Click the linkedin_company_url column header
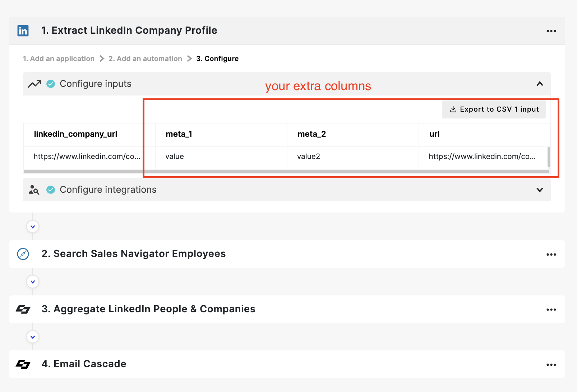Image resolution: width=577 pixels, height=392 pixels. coord(89,135)
